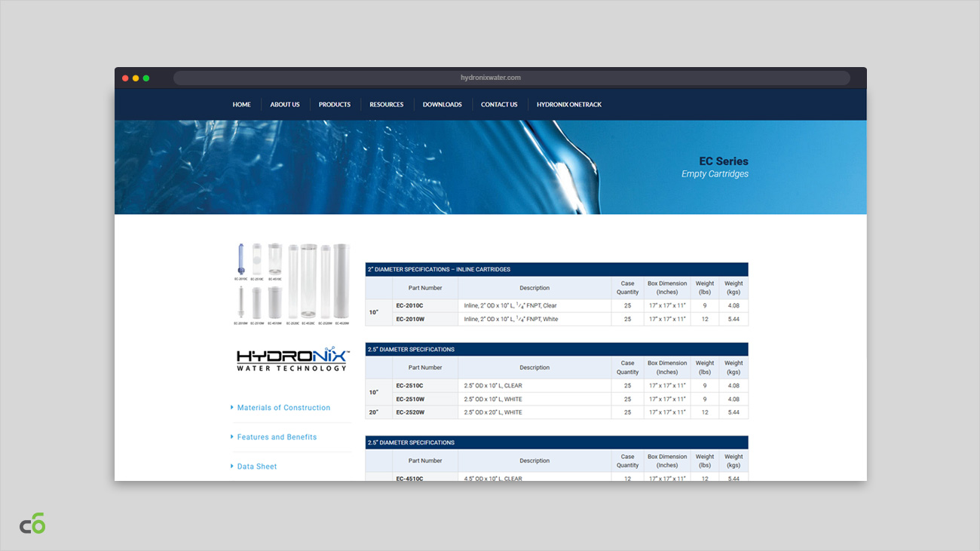Expand the Data Sheet arrow
The height and width of the screenshot is (551, 980).
(232, 467)
